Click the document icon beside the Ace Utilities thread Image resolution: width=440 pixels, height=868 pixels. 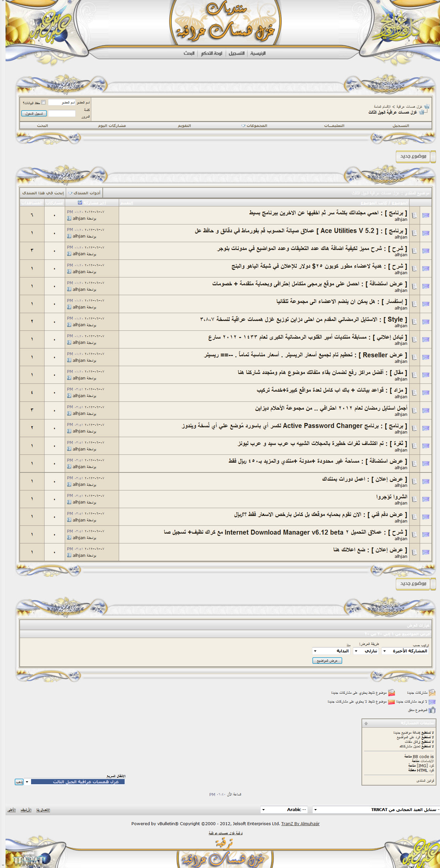[x=414, y=233]
